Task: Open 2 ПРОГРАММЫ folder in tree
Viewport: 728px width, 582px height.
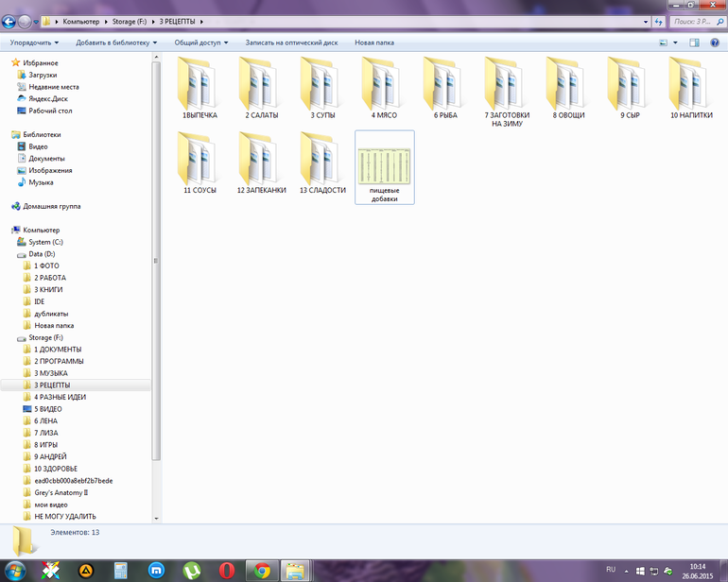Action: coord(59,361)
